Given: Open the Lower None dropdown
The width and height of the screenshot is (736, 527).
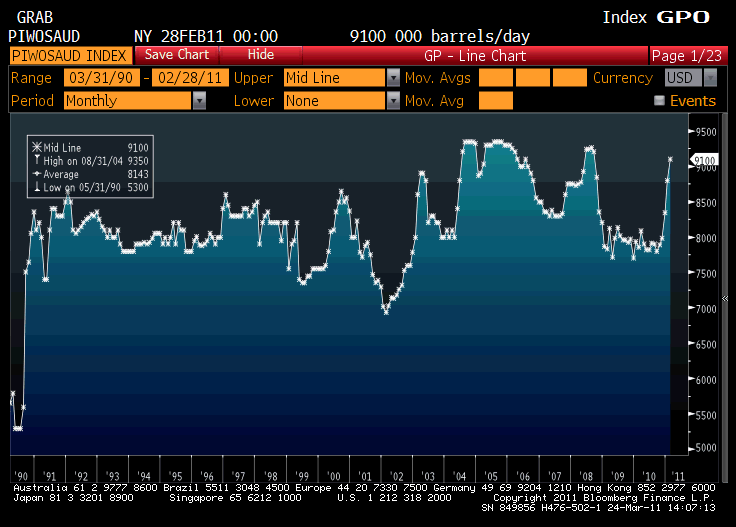Looking at the screenshot, I should tap(392, 101).
